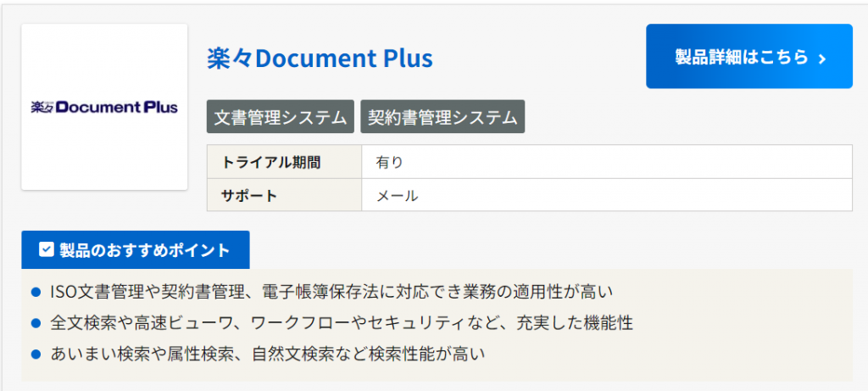This screenshot has height=391, width=868.
Task: Click the checkmark icon beside 製品のおすすめポイント
Action: (47, 249)
